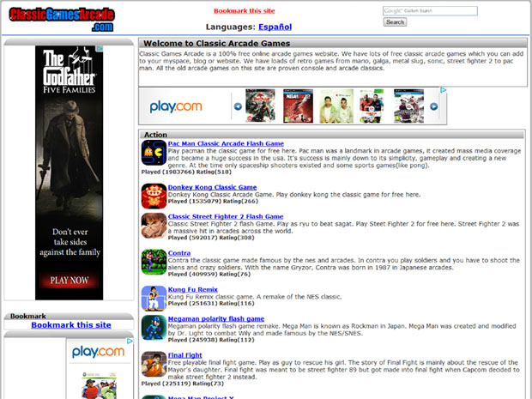Click previous arrow in play.com ad carousel
The height and width of the screenshot is (399, 532).
pos(238,106)
